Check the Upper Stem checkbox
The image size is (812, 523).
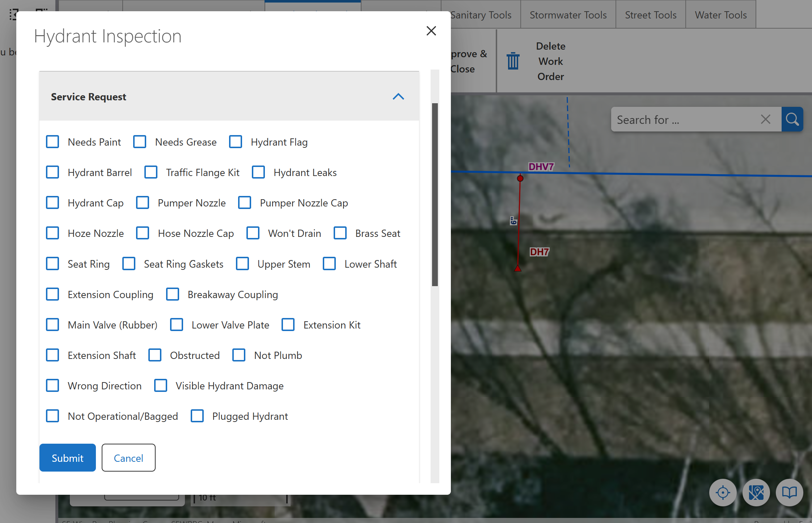click(x=242, y=264)
